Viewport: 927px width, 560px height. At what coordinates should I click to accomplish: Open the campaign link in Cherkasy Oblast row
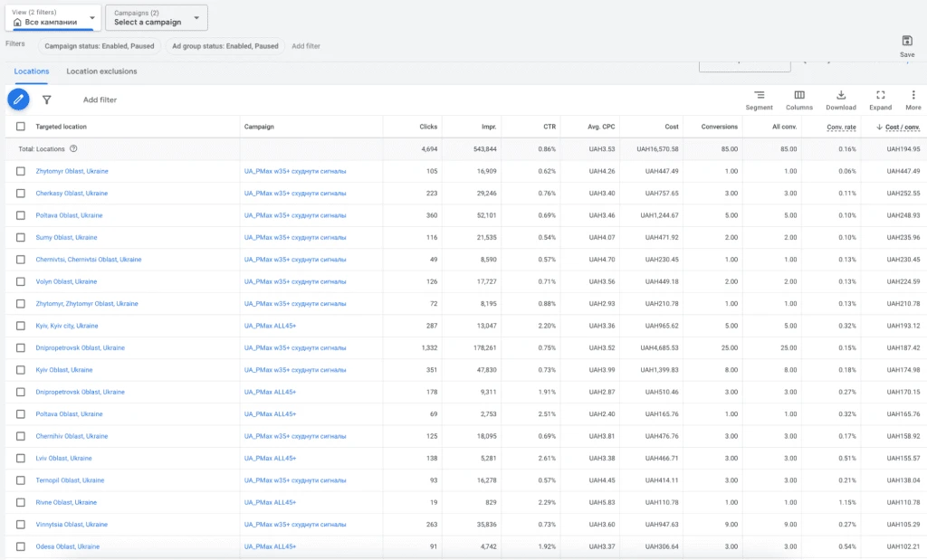(295, 194)
